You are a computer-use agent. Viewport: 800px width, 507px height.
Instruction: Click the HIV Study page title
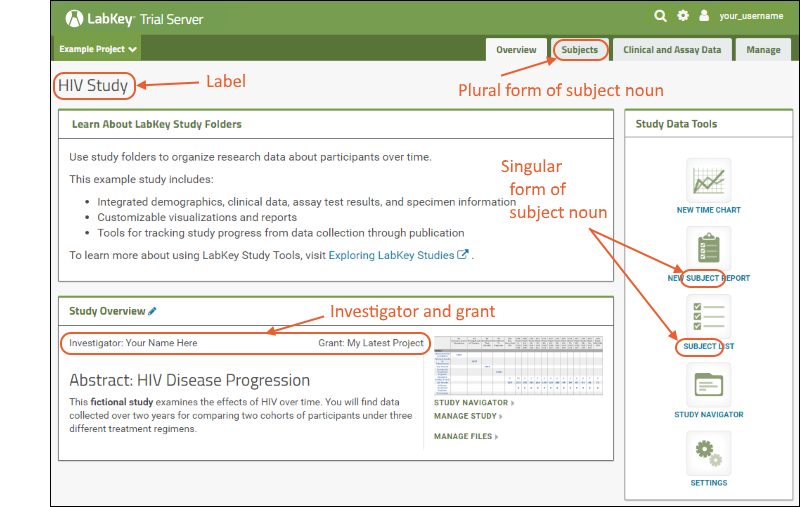coord(93,85)
